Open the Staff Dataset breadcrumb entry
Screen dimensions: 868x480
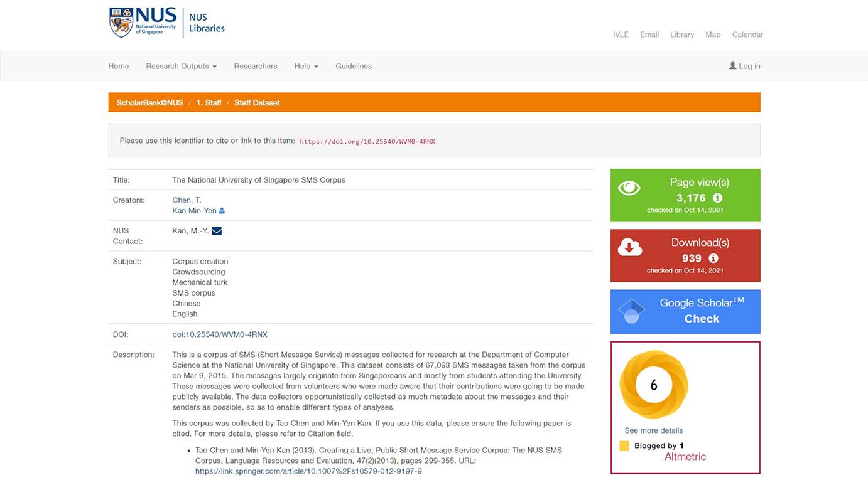click(x=256, y=102)
